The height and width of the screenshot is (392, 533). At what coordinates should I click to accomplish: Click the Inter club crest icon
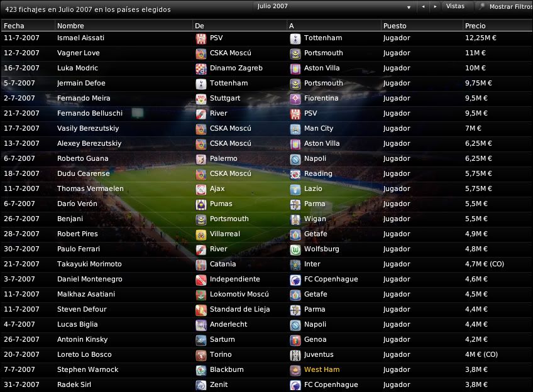pos(295,264)
